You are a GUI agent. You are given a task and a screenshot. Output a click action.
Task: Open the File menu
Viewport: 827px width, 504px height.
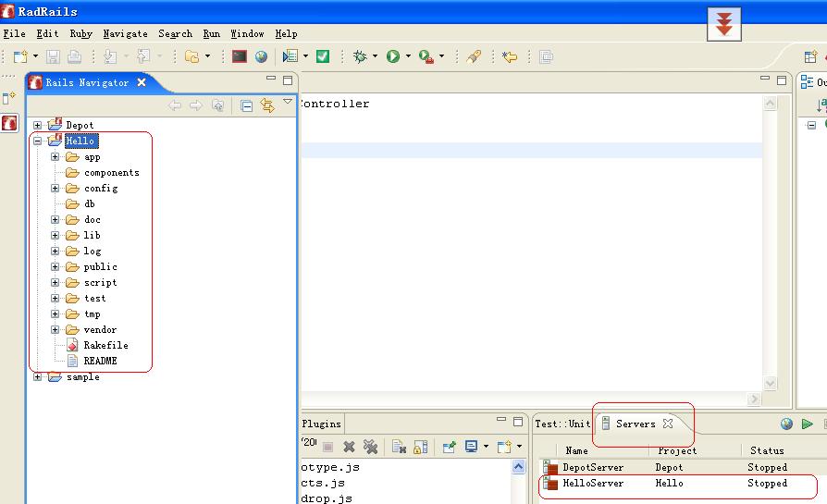[14, 33]
